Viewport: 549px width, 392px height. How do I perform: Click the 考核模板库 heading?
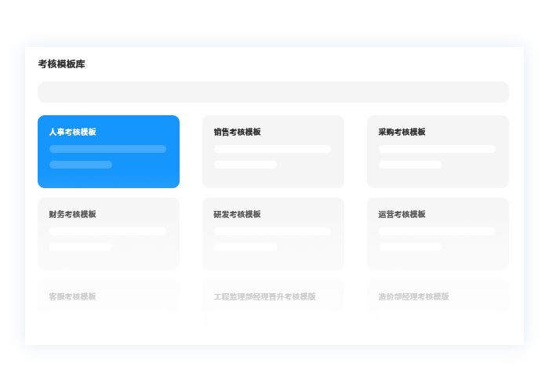pyautogui.click(x=62, y=64)
